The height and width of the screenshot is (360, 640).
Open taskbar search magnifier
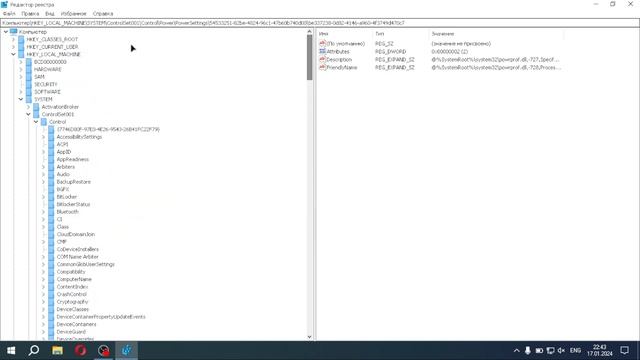click(x=34, y=351)
